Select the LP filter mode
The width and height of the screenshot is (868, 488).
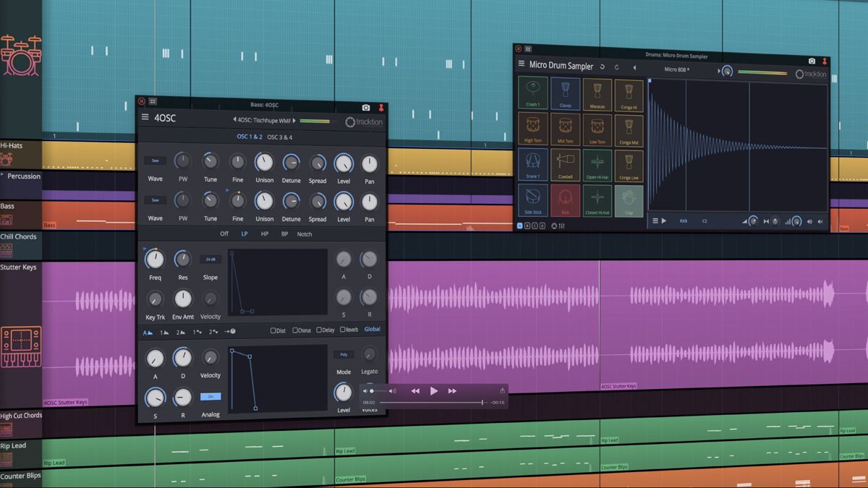point(244,234)
